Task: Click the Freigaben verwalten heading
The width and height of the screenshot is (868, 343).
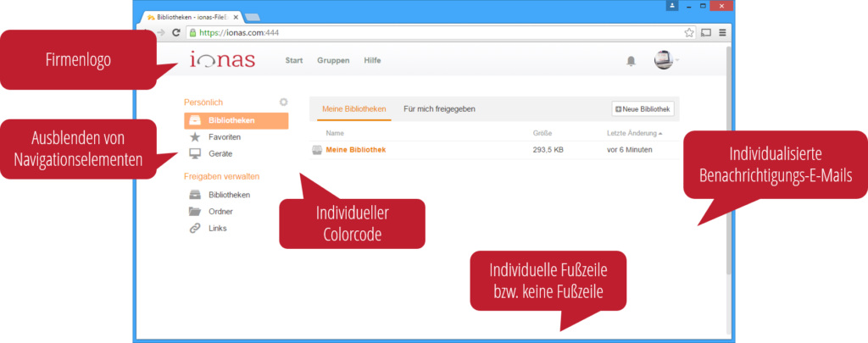Action: [221, 176]
